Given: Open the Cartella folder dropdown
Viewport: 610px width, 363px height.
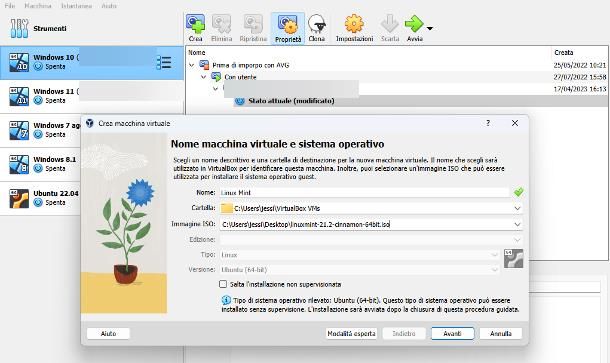Looking at the screenshot, I should (x=517, y=209).
